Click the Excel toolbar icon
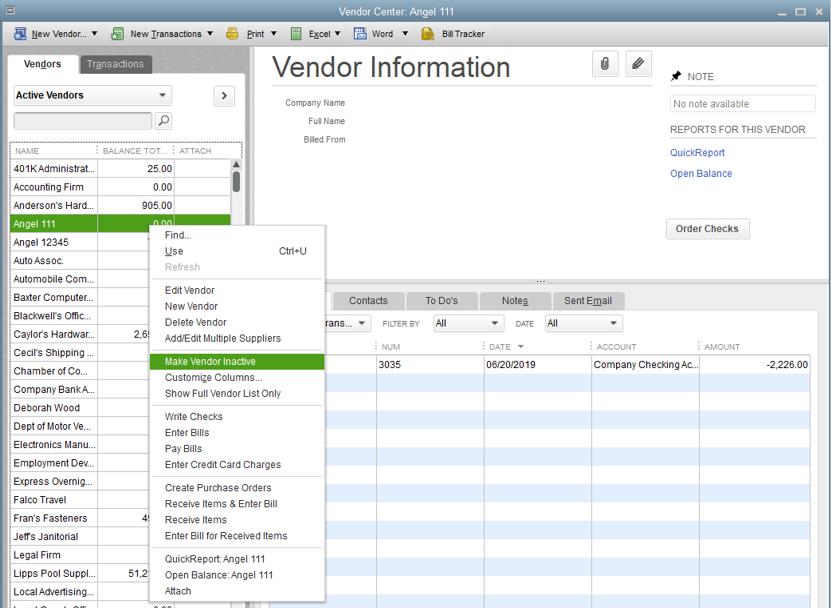The image size is (831, 608). [x=296, y=34]
